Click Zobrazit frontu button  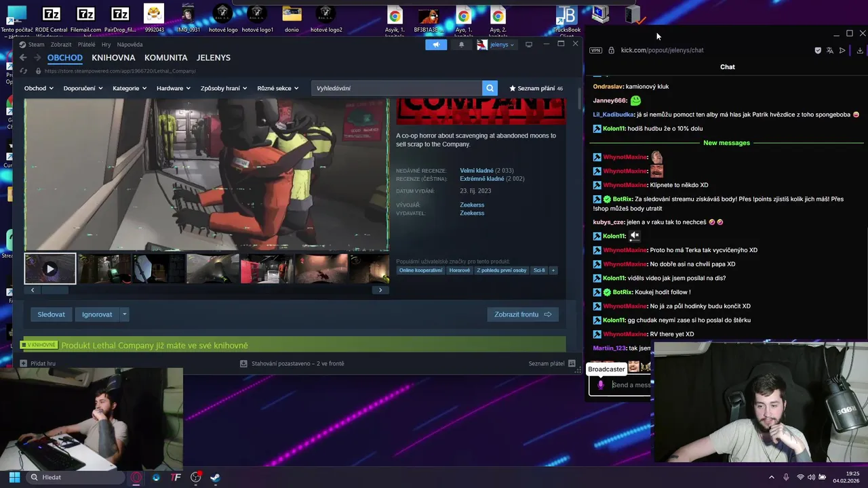523,314
